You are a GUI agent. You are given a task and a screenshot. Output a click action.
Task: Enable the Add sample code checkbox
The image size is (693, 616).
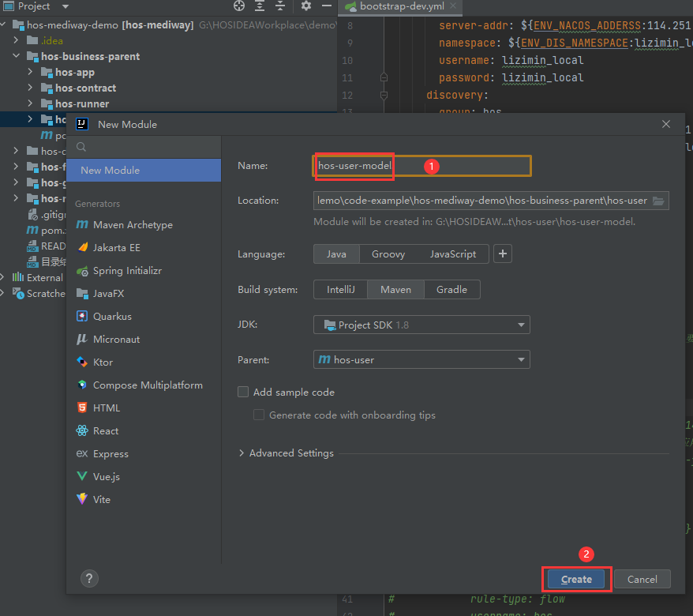[244, 393]
